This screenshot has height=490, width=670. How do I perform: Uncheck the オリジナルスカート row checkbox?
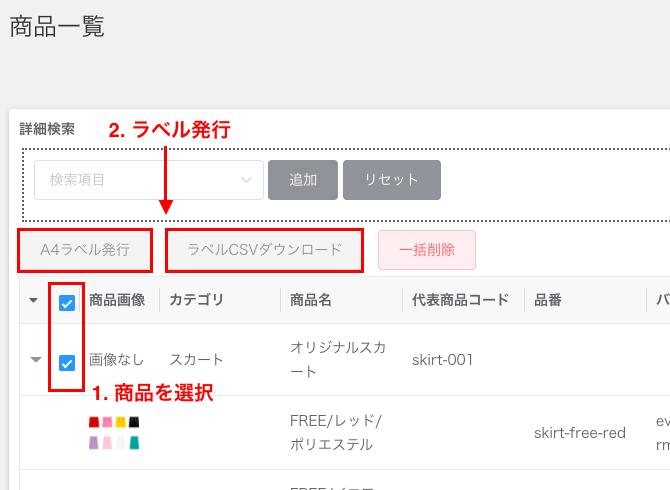pyautogui.click(x=67, y=363)
